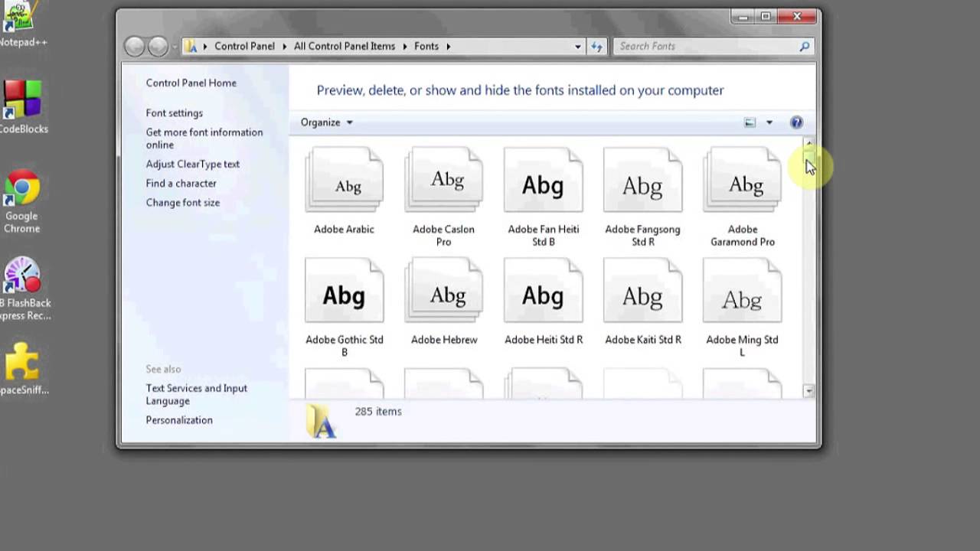Expand the arrow after Fonts breadcrumb
This screenshot has height=551, width=980.
(448, 47)
